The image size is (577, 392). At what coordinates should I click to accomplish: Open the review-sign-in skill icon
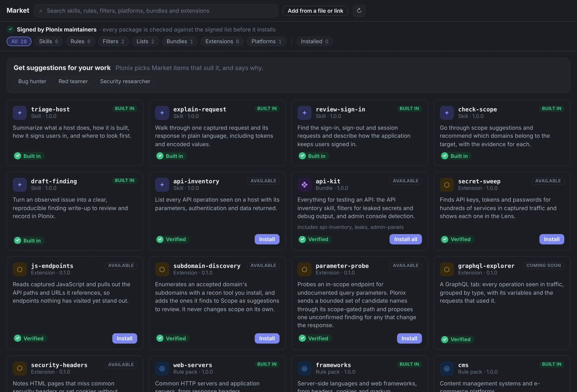point(304,113)
